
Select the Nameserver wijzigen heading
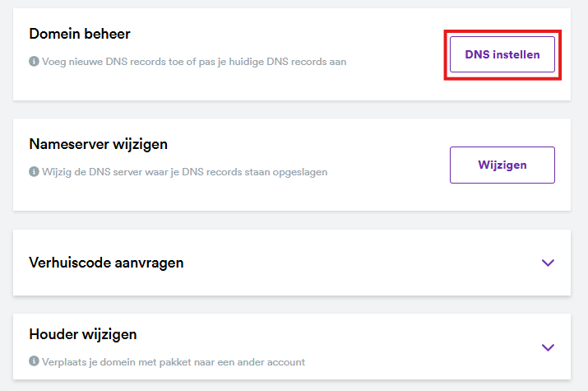98,144
